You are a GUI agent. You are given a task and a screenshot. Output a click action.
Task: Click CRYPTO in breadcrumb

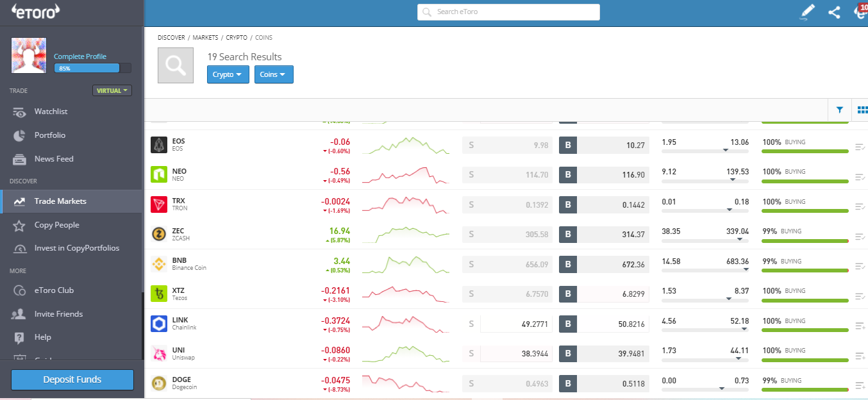237,38
